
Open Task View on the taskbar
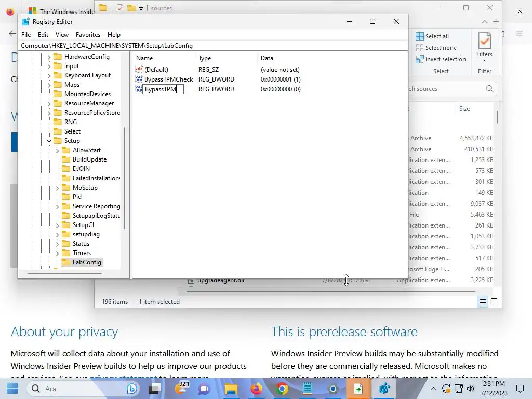click(155, 389)
